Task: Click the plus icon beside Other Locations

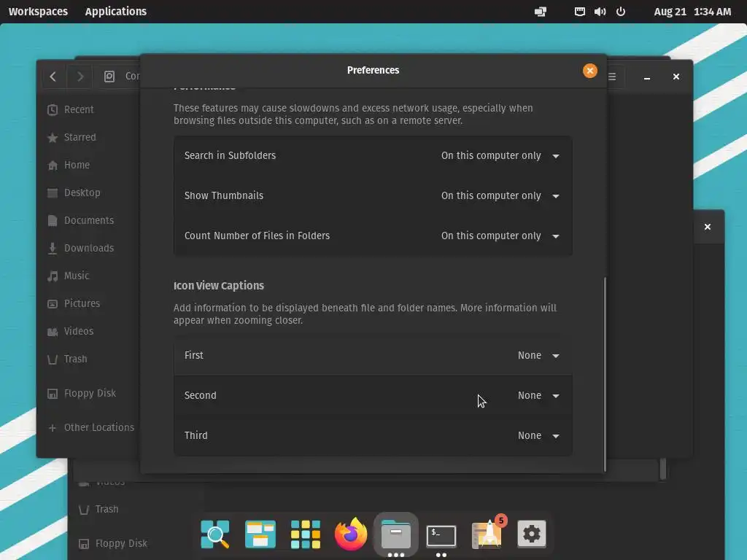Action: click(x=53, y=428)
